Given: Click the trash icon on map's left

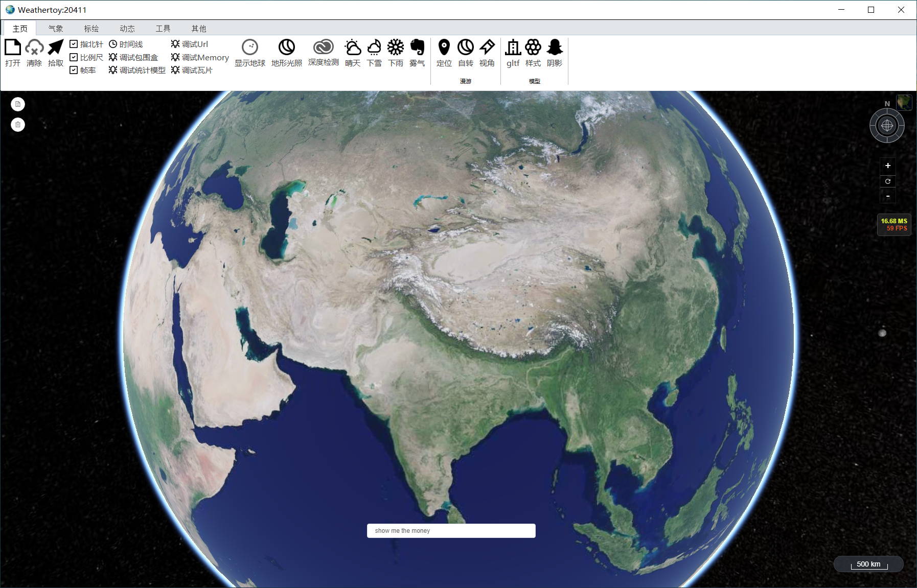Looking at the screenshot, I should coord(18,125).
